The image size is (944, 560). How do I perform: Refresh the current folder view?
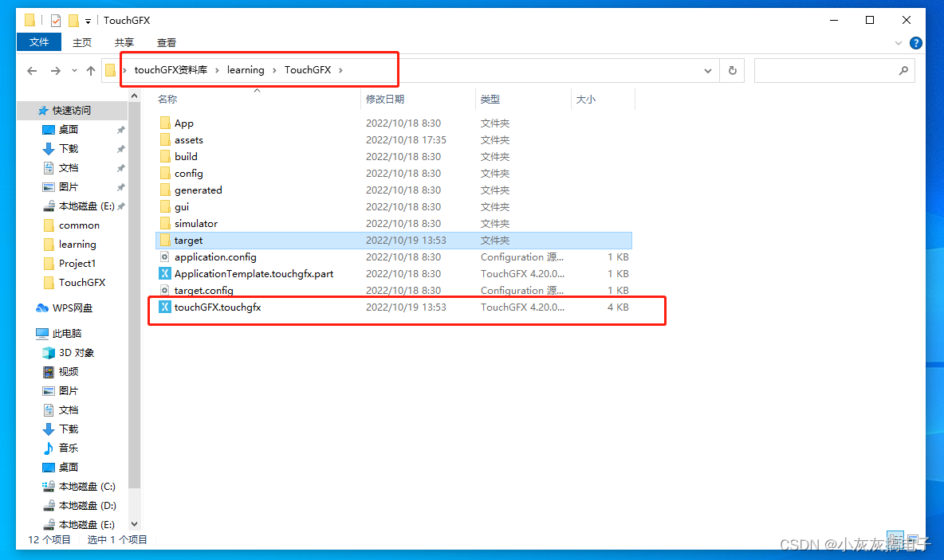click(x=732, y=70)
